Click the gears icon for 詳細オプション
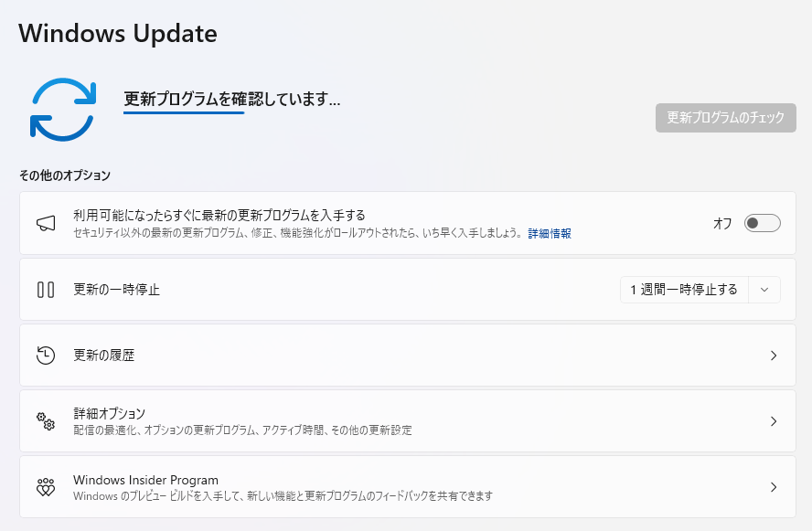This screenshot has width=812, height=531. tap(46, 420)
